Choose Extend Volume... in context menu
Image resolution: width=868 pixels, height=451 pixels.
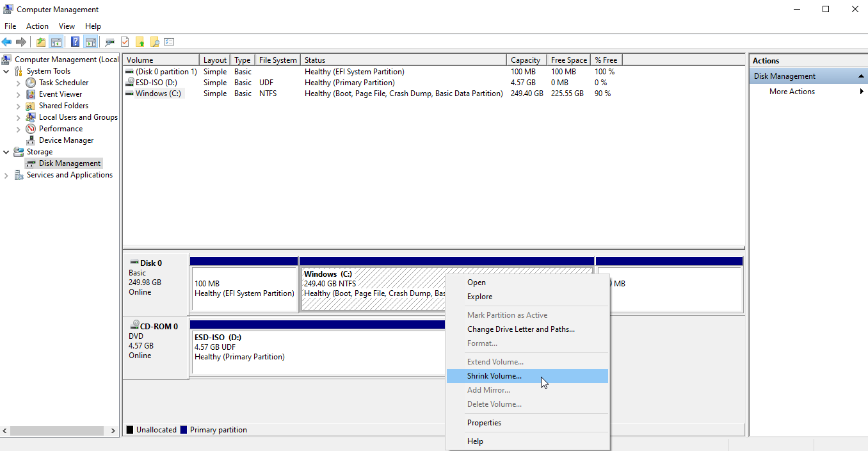[527, 362]
